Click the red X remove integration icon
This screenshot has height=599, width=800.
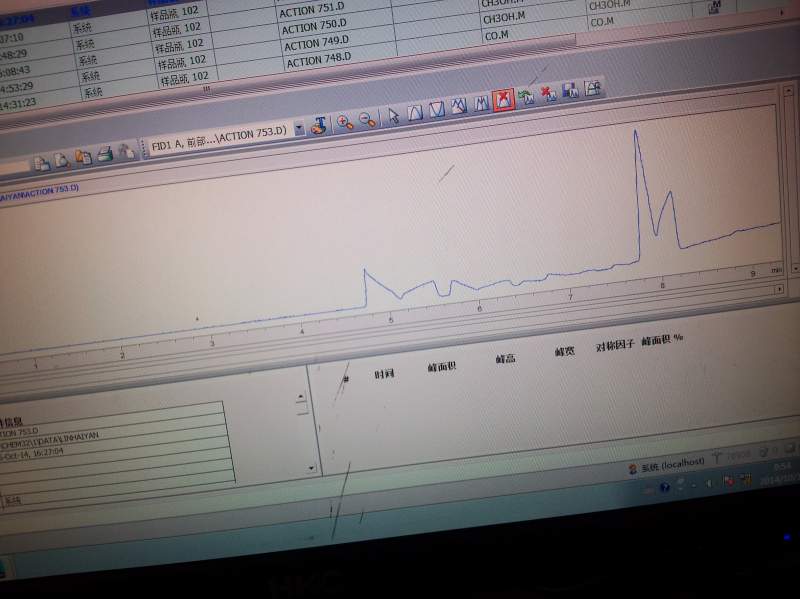548,93
